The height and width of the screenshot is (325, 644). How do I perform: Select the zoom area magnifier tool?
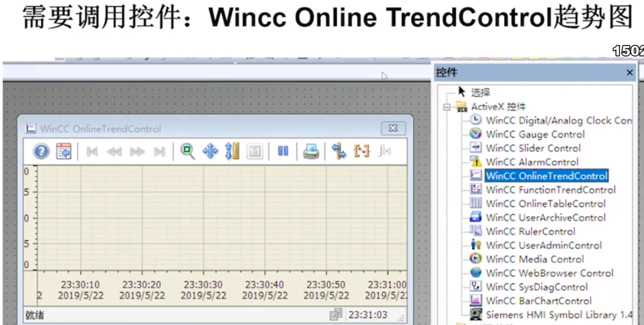[187, 151]
